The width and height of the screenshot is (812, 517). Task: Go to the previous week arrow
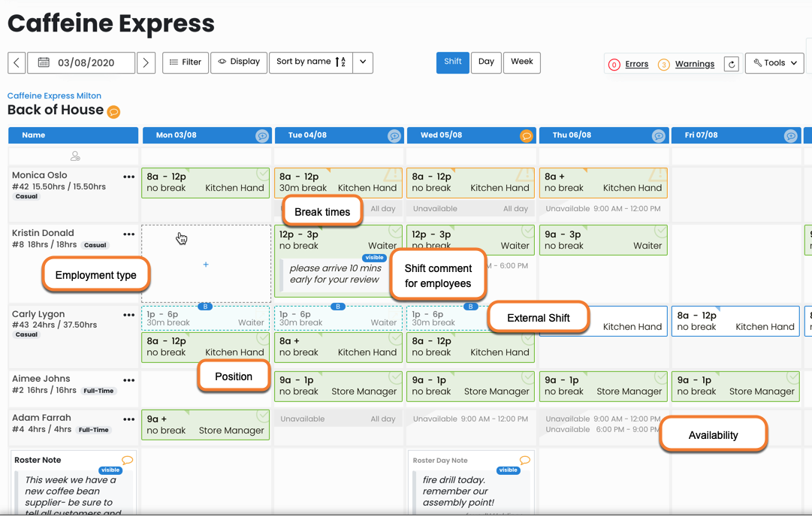[17, 62]
